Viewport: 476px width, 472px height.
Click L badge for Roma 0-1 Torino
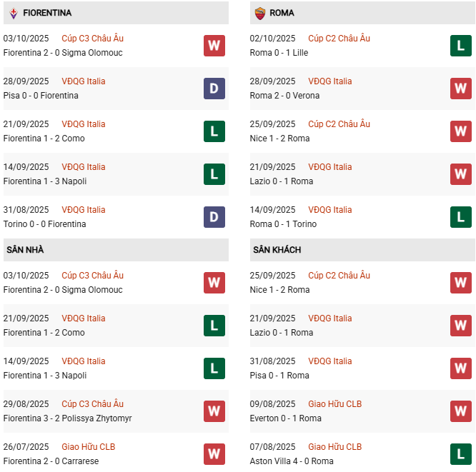[460, 217]
